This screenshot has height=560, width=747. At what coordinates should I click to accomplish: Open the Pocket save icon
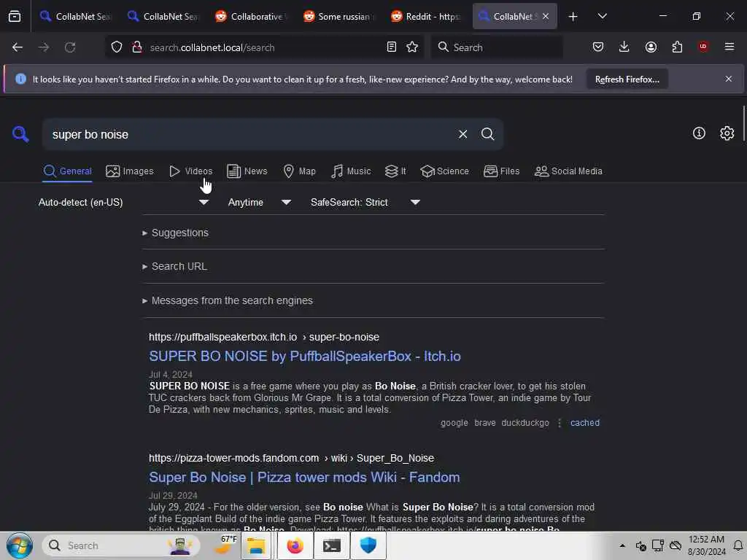pos(598,47)
